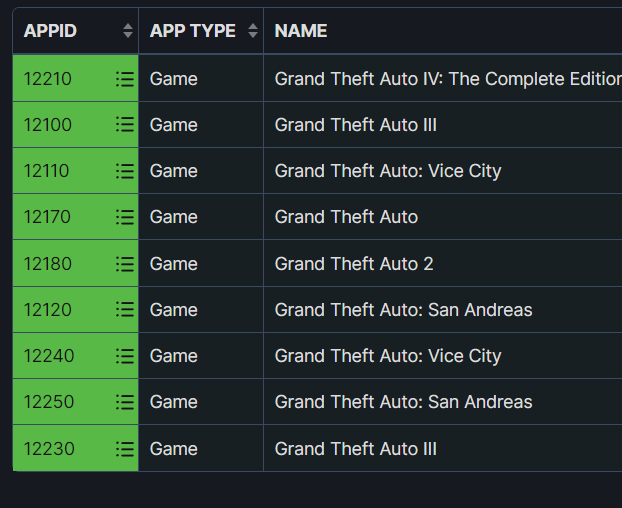622x508 pixels.
Task: Open list icon for app 12250
Action: point(125,402)
